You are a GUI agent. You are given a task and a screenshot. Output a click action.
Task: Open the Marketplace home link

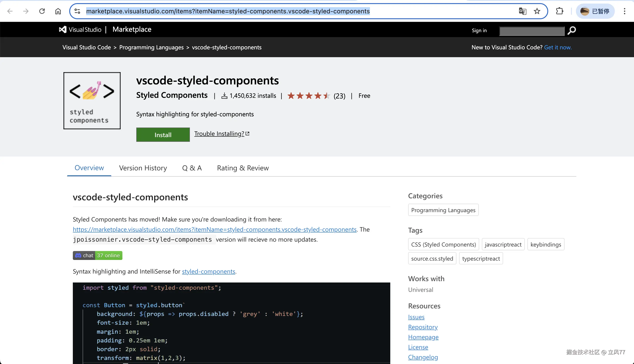point(132,29)
